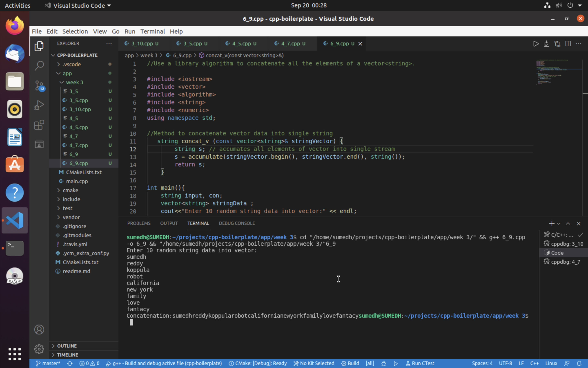Click the build icon in the editor toolbar
This screenshot has height=368, width=588.
[x=546, y=44]
